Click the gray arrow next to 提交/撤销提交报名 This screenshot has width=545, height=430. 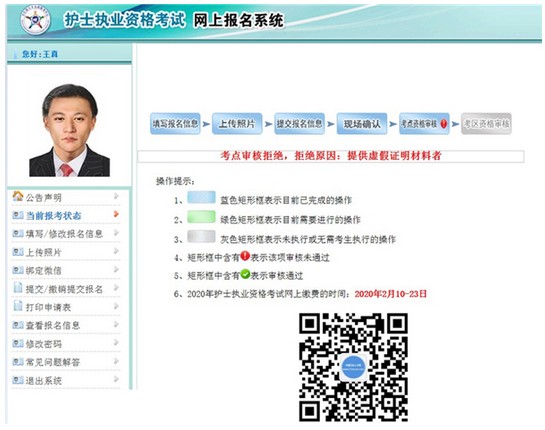coord(116,287)
